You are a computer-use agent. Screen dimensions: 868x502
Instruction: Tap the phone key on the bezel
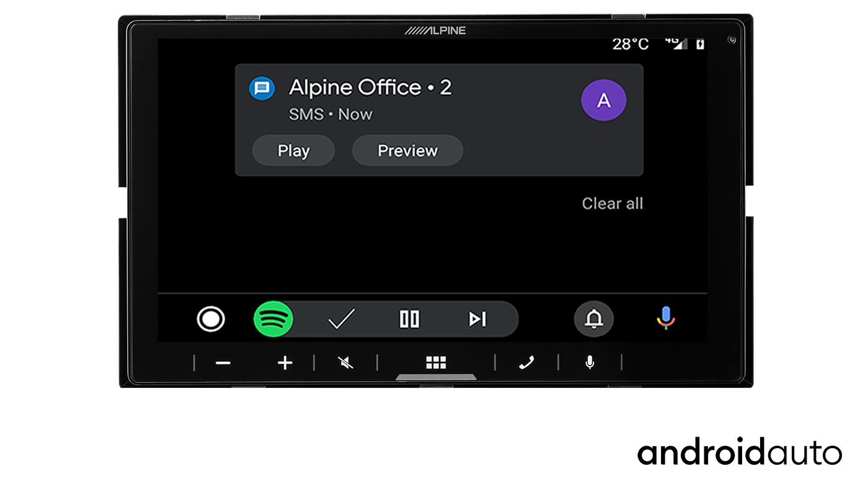point(527,363)
